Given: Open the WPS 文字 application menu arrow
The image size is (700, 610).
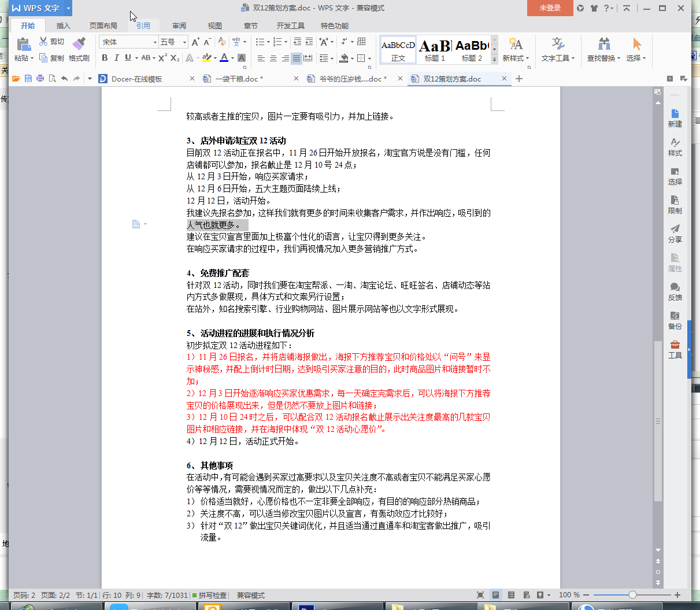Looking at the screenshot, I should pyautogui.click(x=68, y=8).
